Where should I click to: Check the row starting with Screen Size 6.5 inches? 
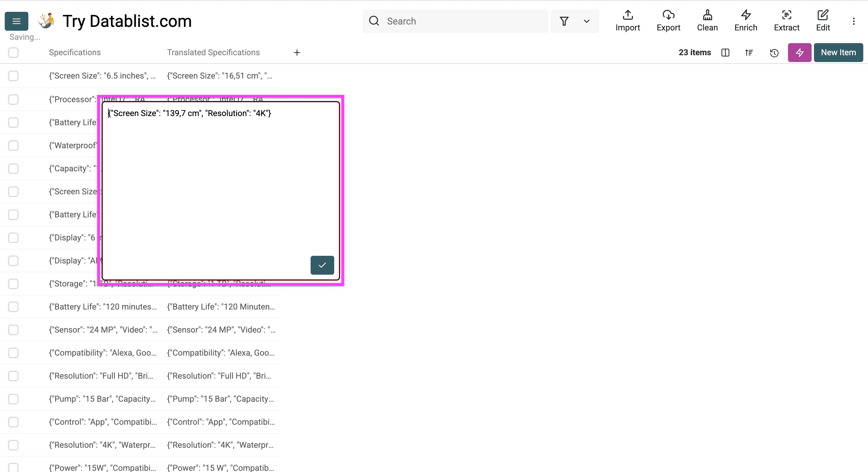(13, 76)
